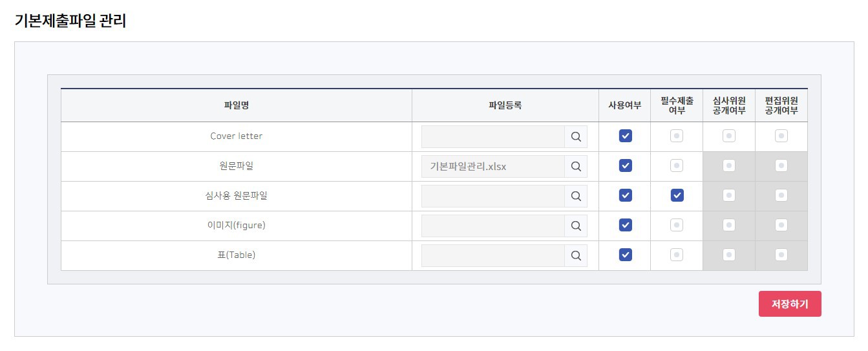Image resolution: width=868 pixels, height=351 pixels.
Task: Click the search icon in 이미지(figure) row
Action: pos(576,226)
